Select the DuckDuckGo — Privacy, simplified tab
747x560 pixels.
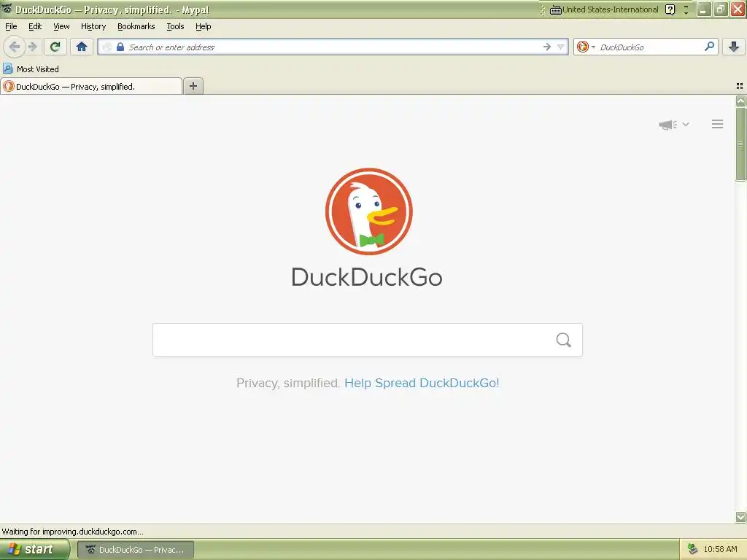tap(91, 86)
